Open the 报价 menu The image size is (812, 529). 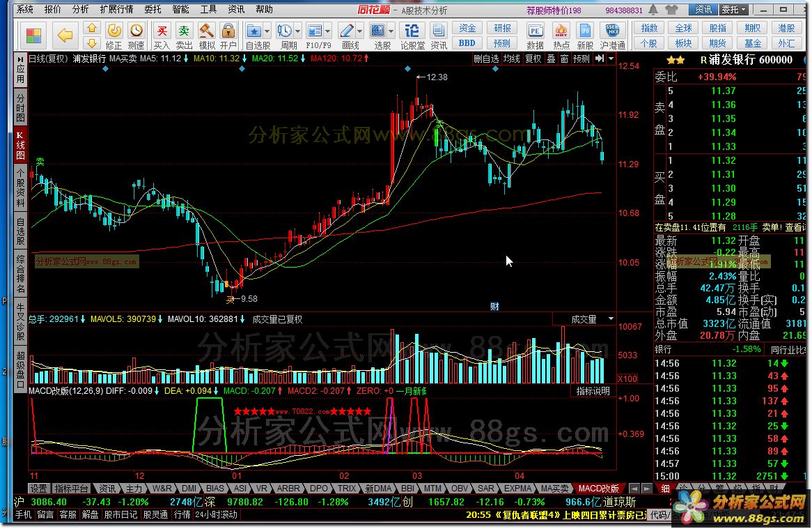(x=52, y=9)
